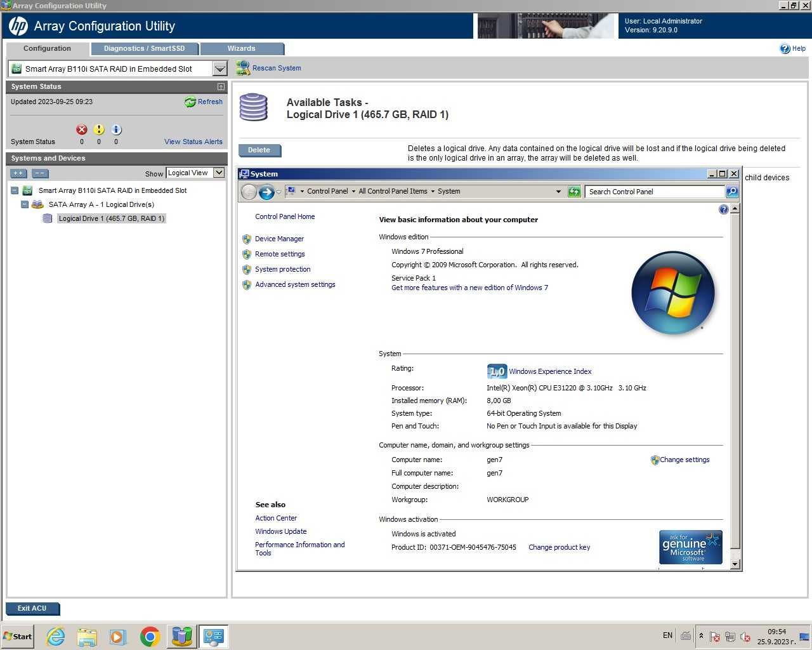Click the Back arrow in System window

click(x=249, y=192)
